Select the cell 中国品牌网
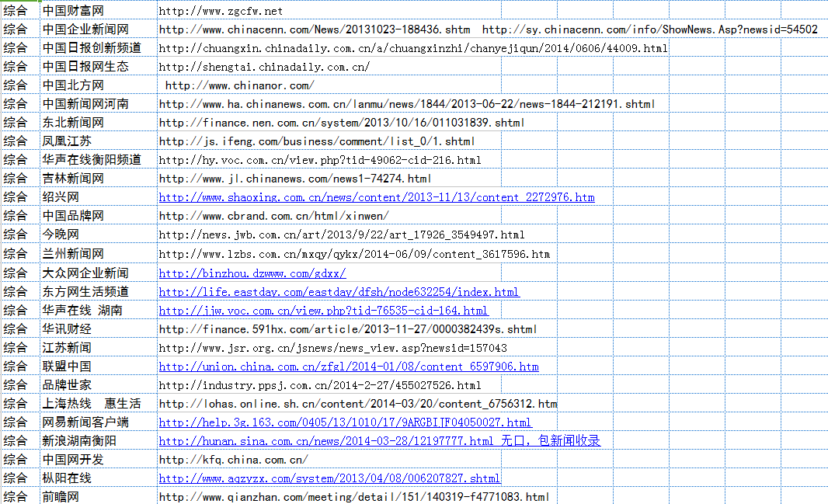This screenshot has width=828, height=504. [98, 216]
